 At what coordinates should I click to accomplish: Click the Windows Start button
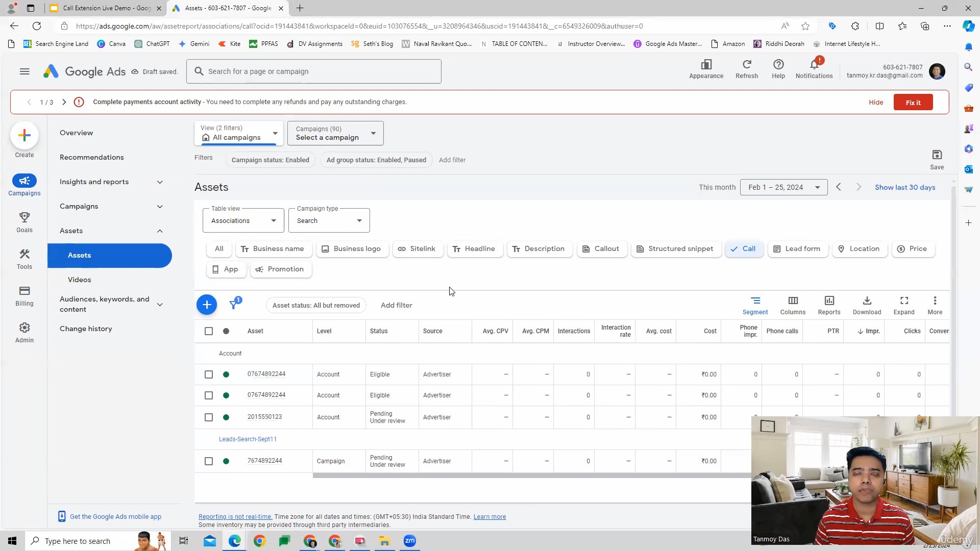click(12, 541)
